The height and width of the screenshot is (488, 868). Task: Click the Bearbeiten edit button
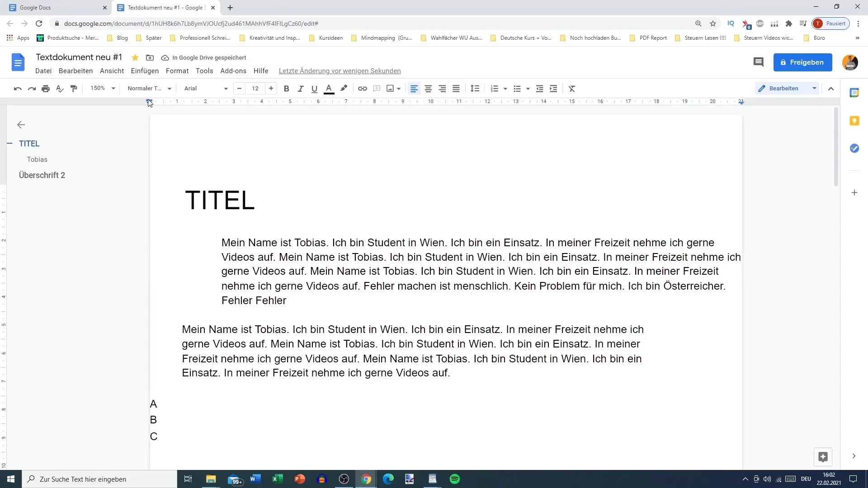click(784, 88)
